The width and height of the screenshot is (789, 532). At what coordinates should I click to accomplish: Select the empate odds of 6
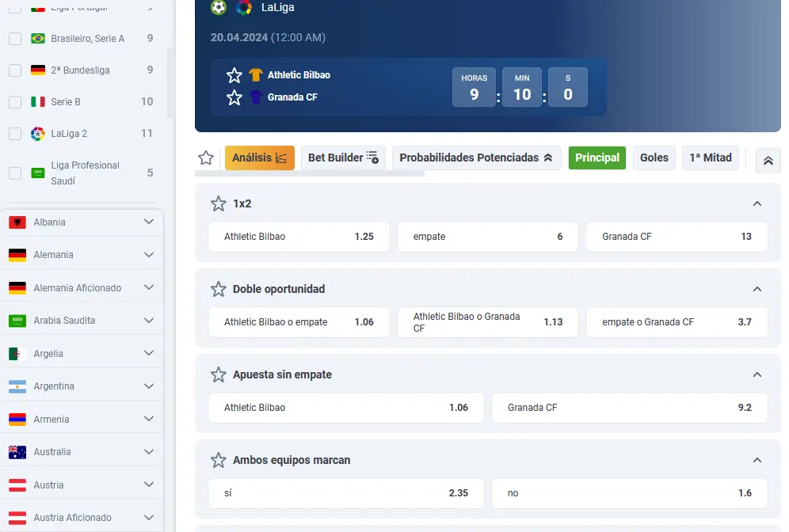click(x=487, y=237)
